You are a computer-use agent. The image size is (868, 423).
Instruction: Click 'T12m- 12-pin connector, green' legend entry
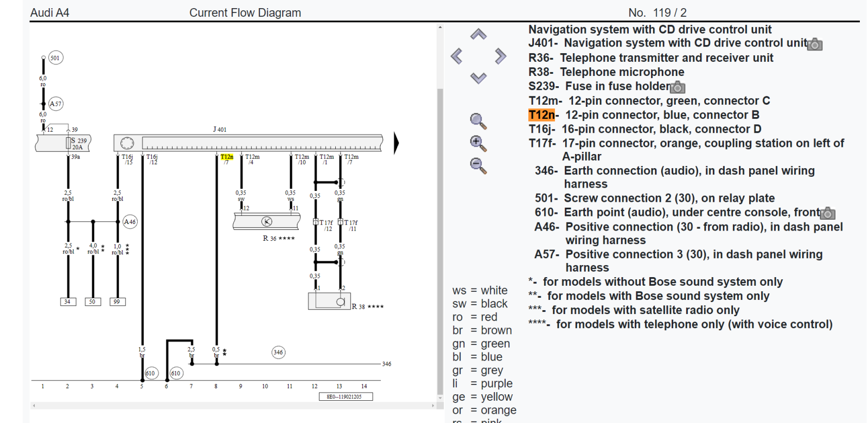point(649,101)
